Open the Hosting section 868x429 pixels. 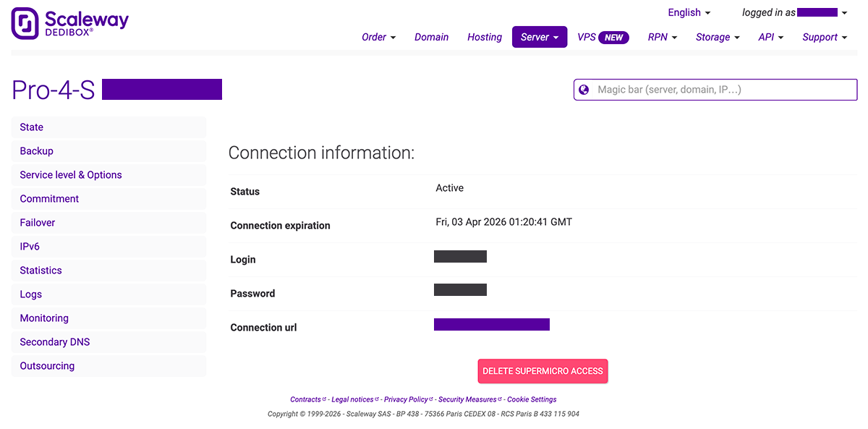click(484, 37)
